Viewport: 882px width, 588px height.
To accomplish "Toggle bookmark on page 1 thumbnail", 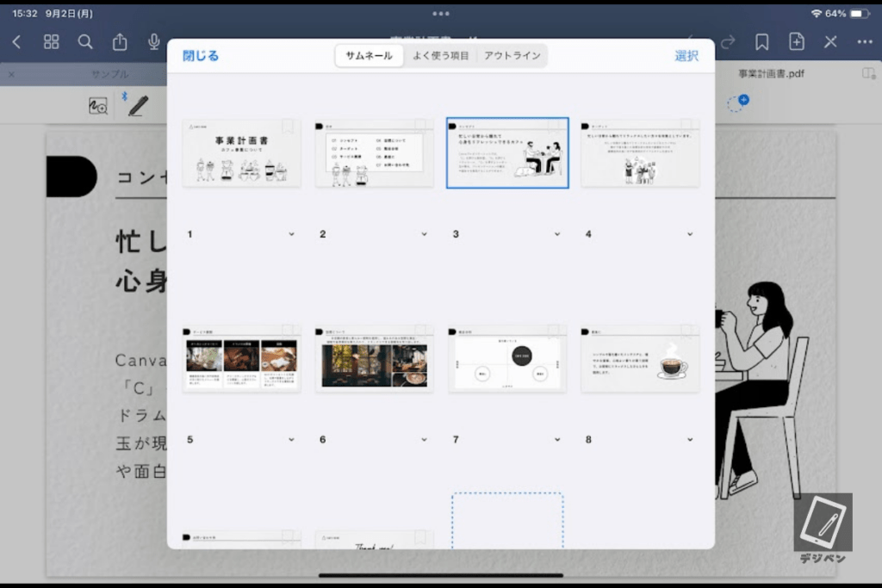I will [288, 127].
